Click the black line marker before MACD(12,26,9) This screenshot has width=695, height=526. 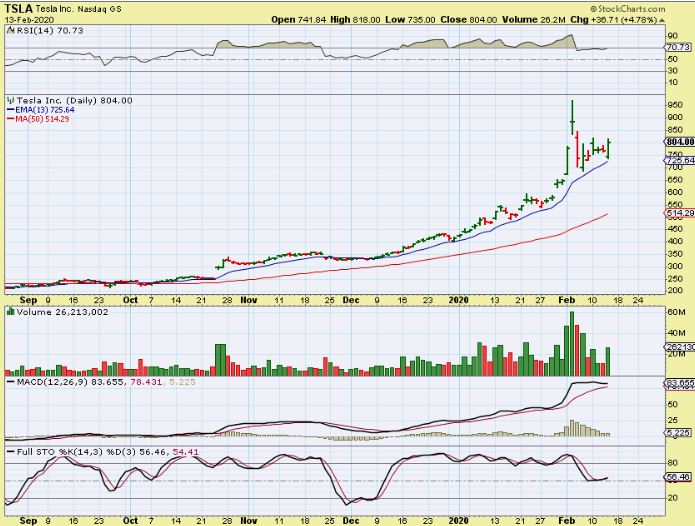11,382
